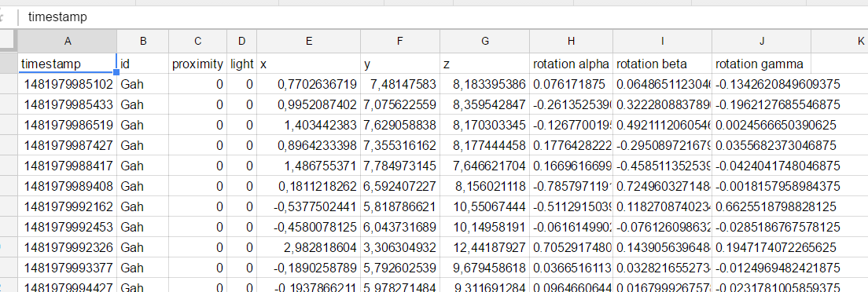868x292 pixels.
Task: Select cell containing 0,7702636719
Action: (309, 85)
